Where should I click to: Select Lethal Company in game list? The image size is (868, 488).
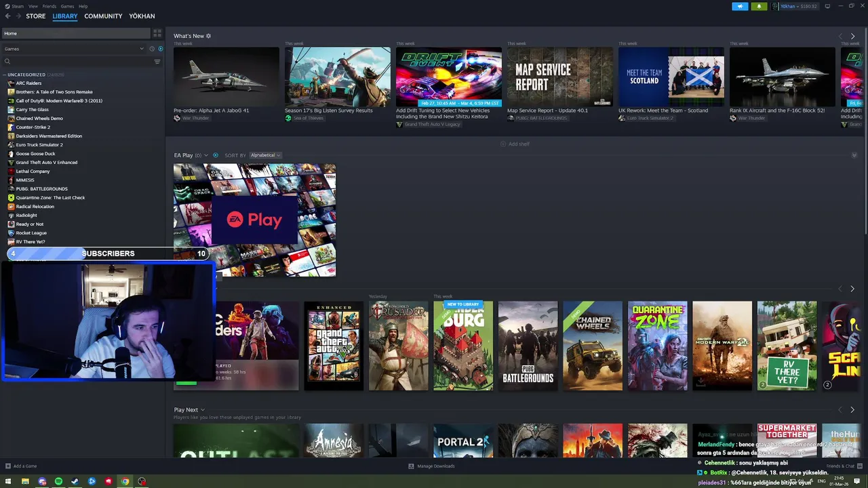[33, 171]
